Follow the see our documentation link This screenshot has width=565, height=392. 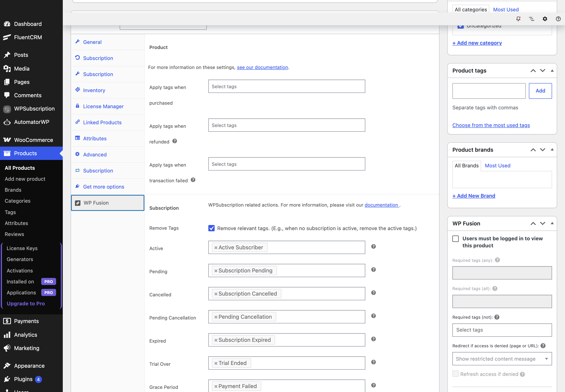262,67
